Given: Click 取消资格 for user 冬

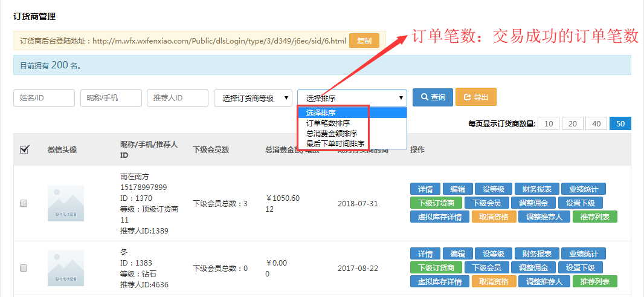Looking at the screenshot, I should (494, 281).
